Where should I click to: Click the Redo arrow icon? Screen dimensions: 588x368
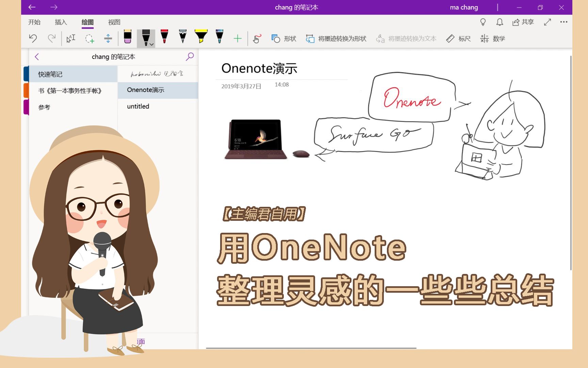[x=52, y=38]
